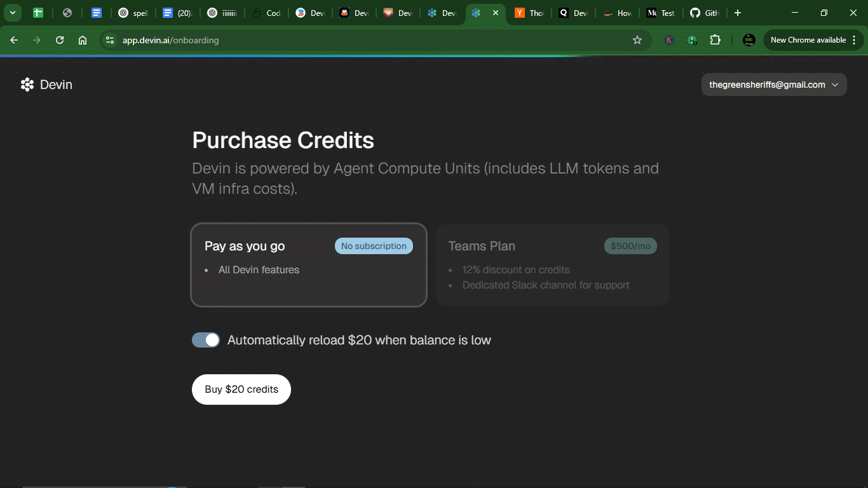Click the $500/mo badge
The width and height of the screenshot is (868, 488).
pos(630,246)
